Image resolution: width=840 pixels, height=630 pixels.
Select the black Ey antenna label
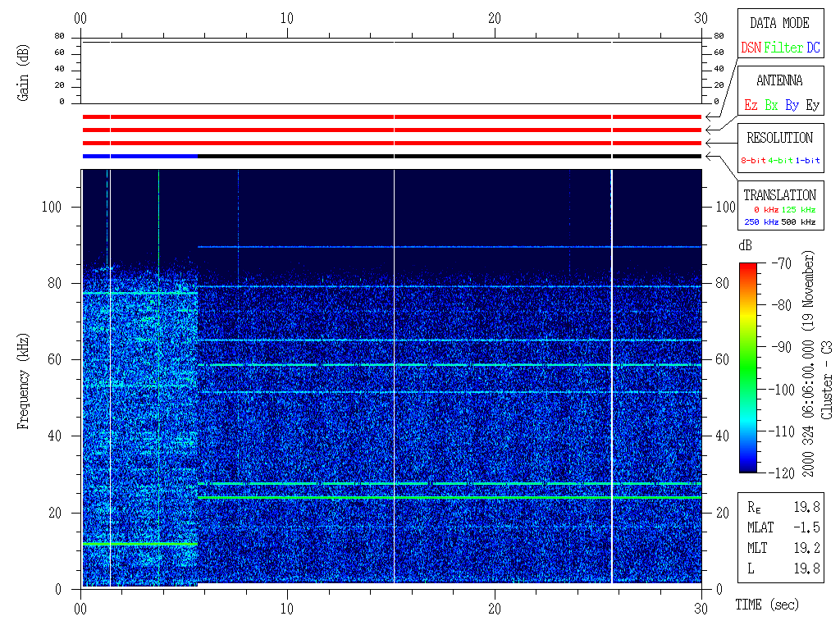(x=812, y=106)
